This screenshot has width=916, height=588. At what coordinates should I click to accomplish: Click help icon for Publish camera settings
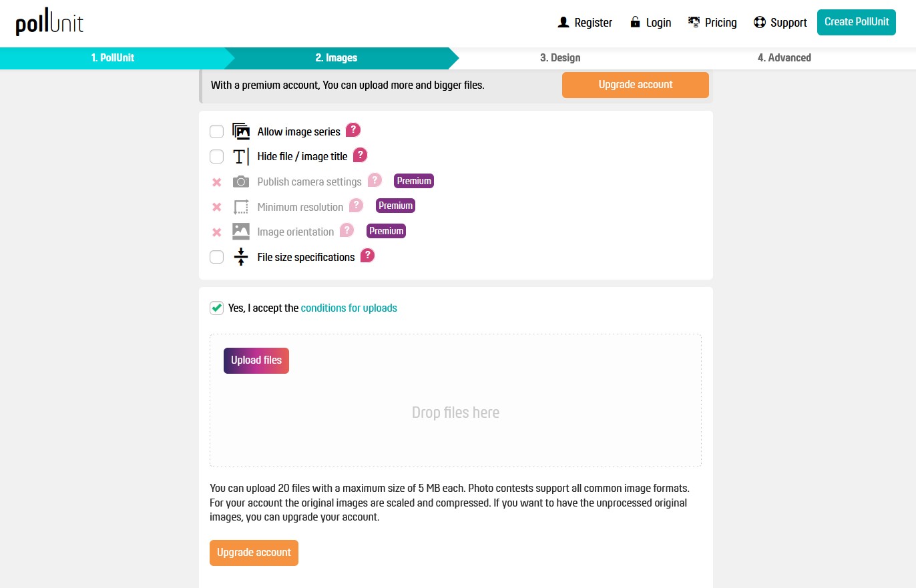click(x=375, y=180)
